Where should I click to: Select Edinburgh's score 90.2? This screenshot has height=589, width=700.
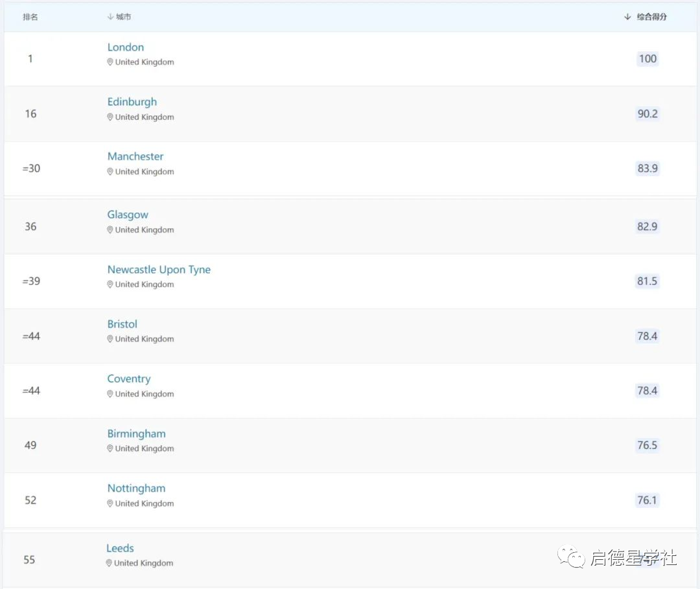point(647,114)
